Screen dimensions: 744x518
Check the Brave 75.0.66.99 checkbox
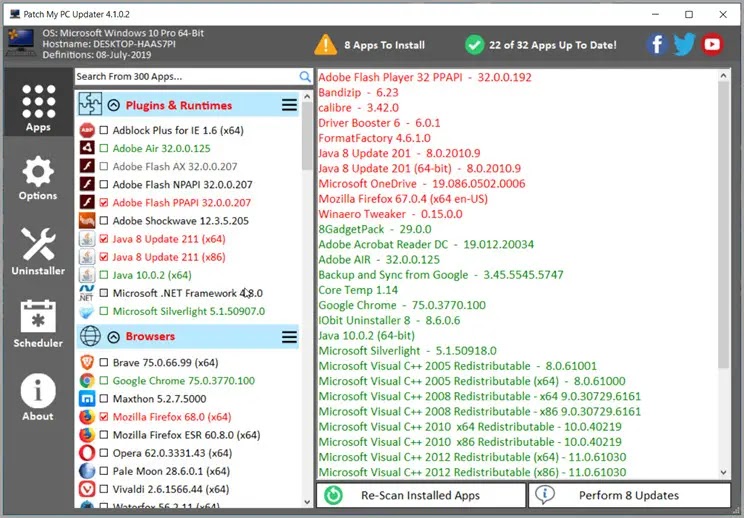tap(104, 362)
